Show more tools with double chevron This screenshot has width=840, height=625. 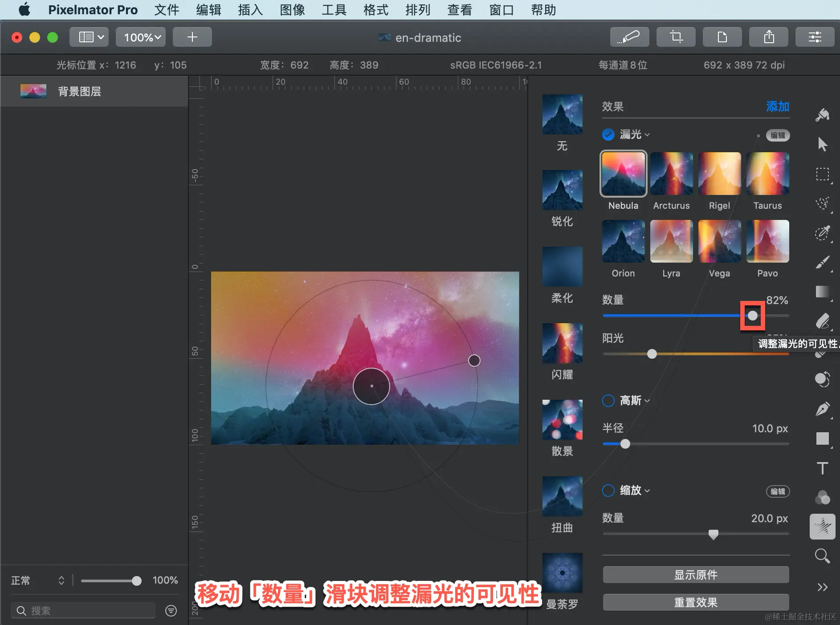[x=822, y=587]
